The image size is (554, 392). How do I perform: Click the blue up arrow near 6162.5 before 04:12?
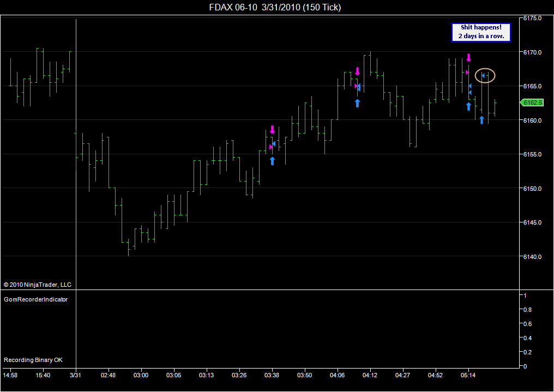point(357,103)
